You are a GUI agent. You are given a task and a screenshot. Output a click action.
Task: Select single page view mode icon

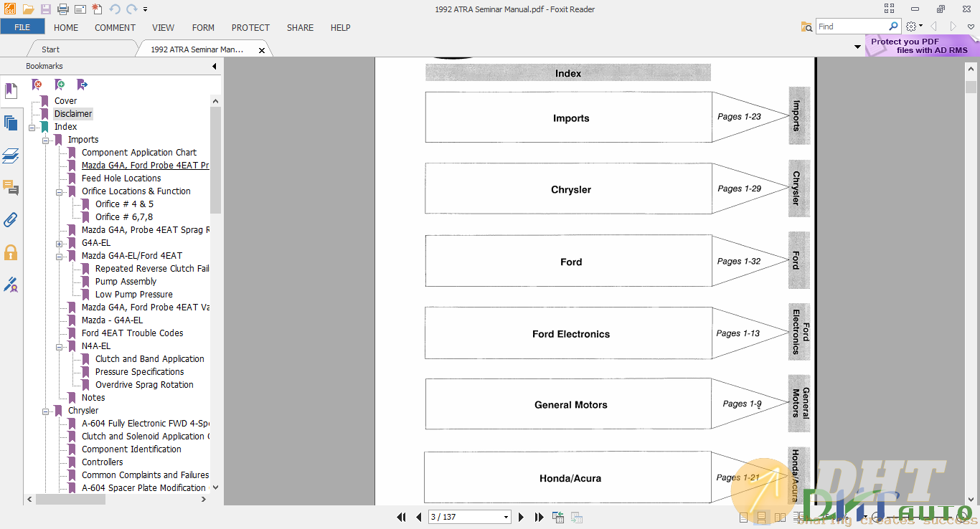point(743,517)
